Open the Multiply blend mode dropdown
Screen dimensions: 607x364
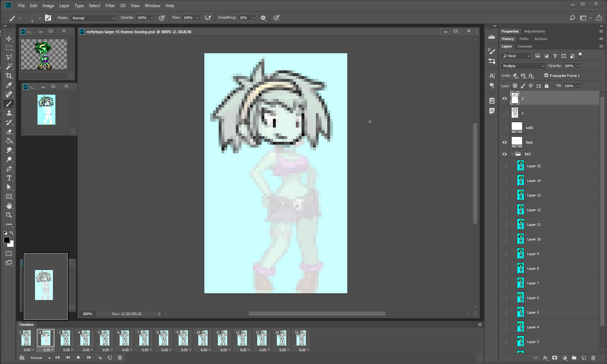click(523, 66)
